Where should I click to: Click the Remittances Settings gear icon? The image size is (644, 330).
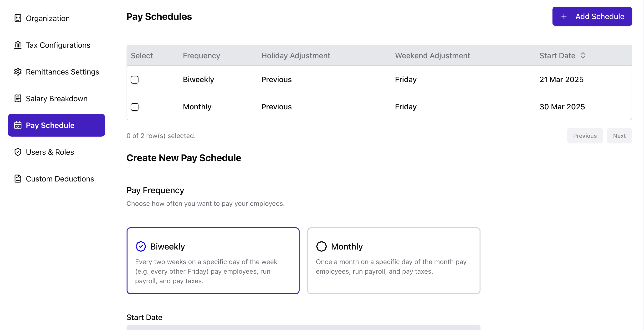tap(18, 72)
